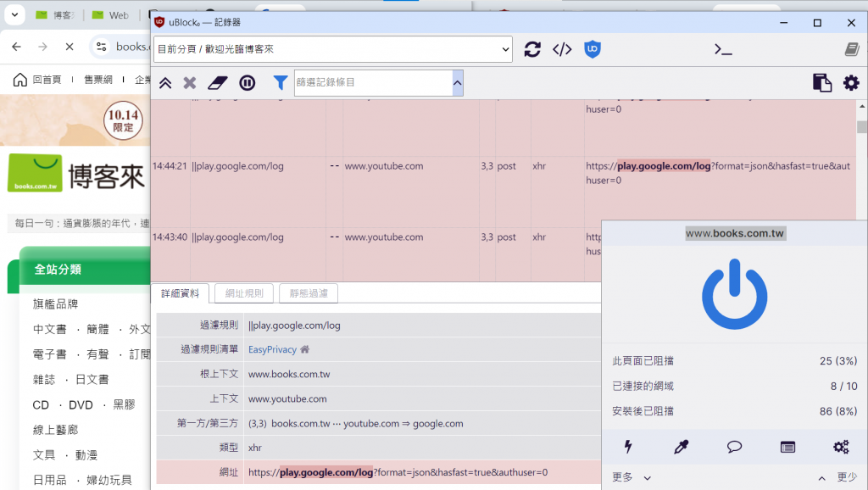Toggle the logger filter funnel

tap(280, 83)
